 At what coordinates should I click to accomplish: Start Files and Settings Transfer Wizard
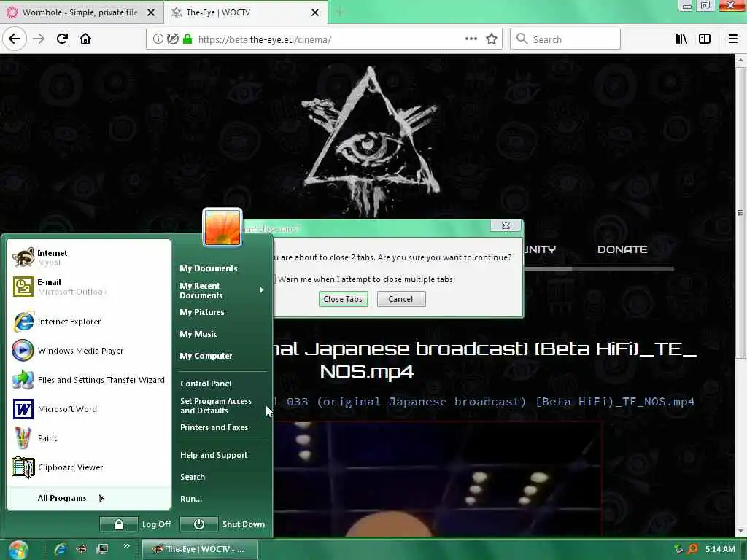click(x=88, y=380)
